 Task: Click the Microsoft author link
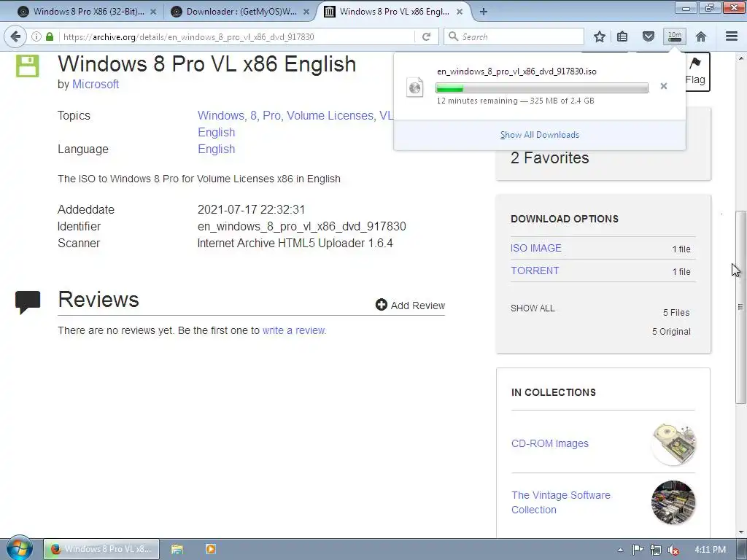96,85
